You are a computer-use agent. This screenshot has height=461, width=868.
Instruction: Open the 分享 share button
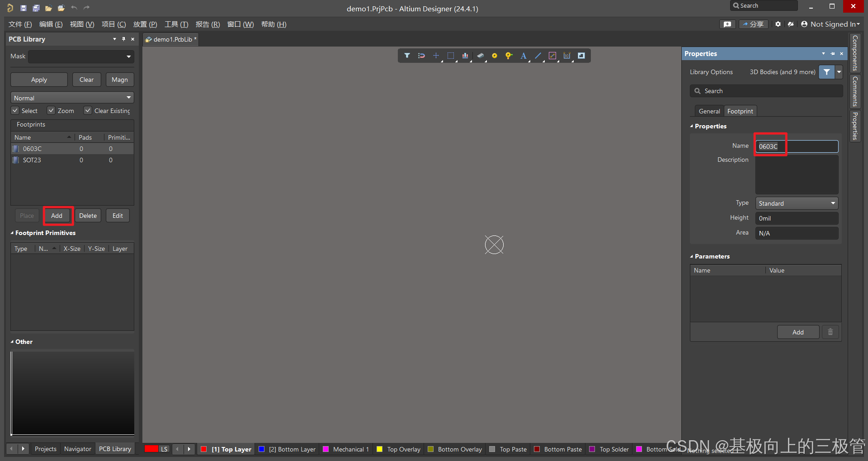click(753, 24)
